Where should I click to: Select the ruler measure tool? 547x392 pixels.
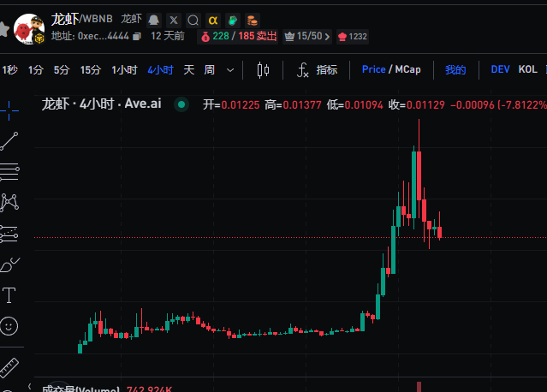[9, 368]
